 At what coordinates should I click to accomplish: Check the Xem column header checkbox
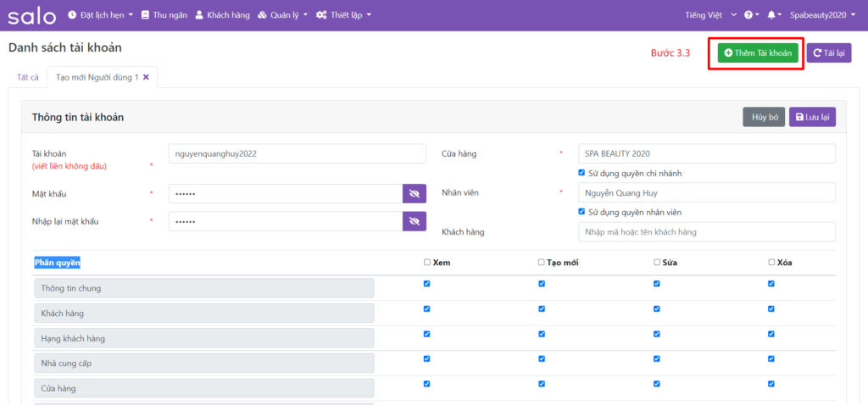tap(427, 263)
